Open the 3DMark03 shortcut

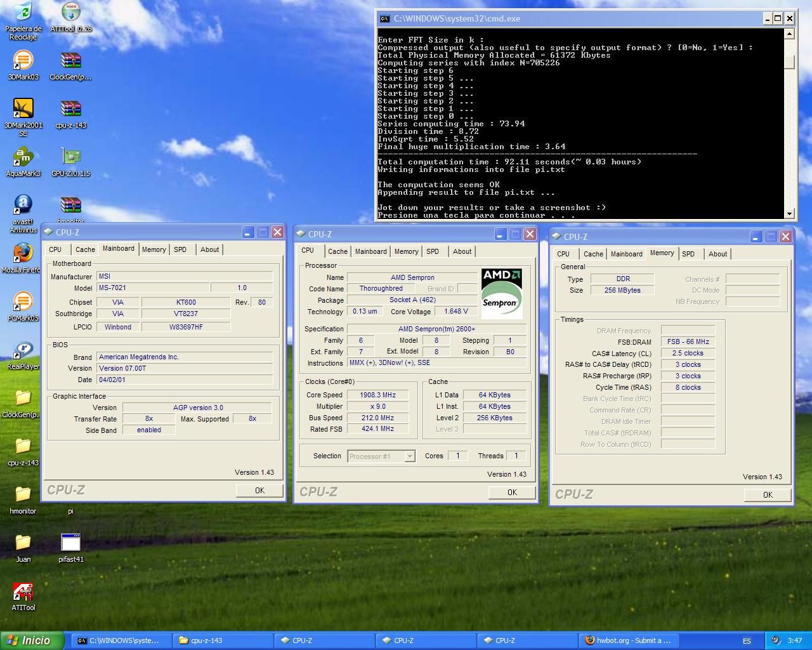(x=23, y=65)
